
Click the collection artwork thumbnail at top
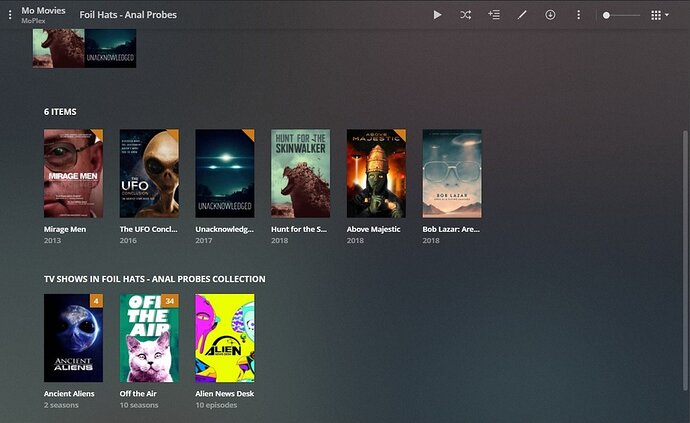[x=84, y=48]
